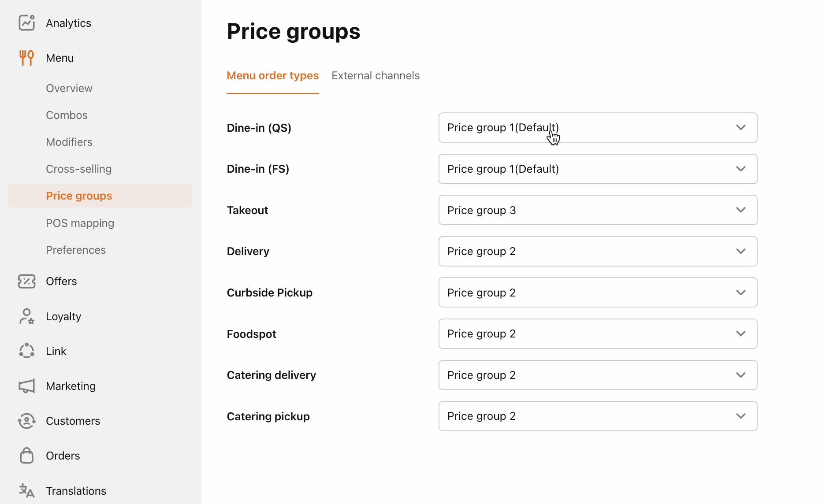Click the Takeout label

pyautogui.click(x=247, y=210)
